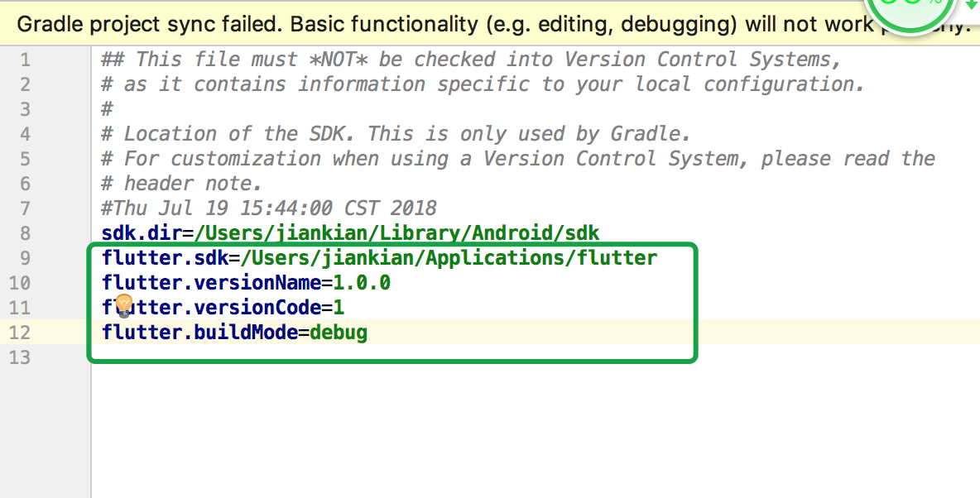Screen dimensions: 980x498
Task: Click the 'Location of the SDK' comment line
Action: (x=396, y=134)
